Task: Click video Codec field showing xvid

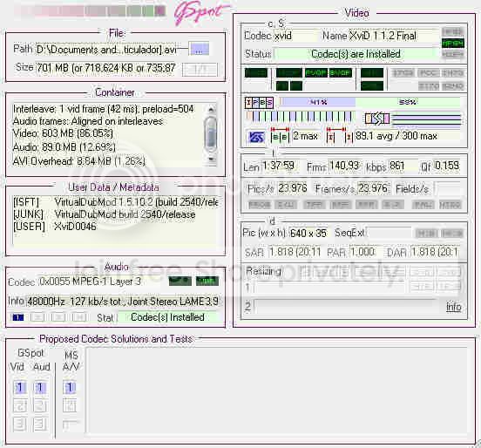Action: coord(295,36)
